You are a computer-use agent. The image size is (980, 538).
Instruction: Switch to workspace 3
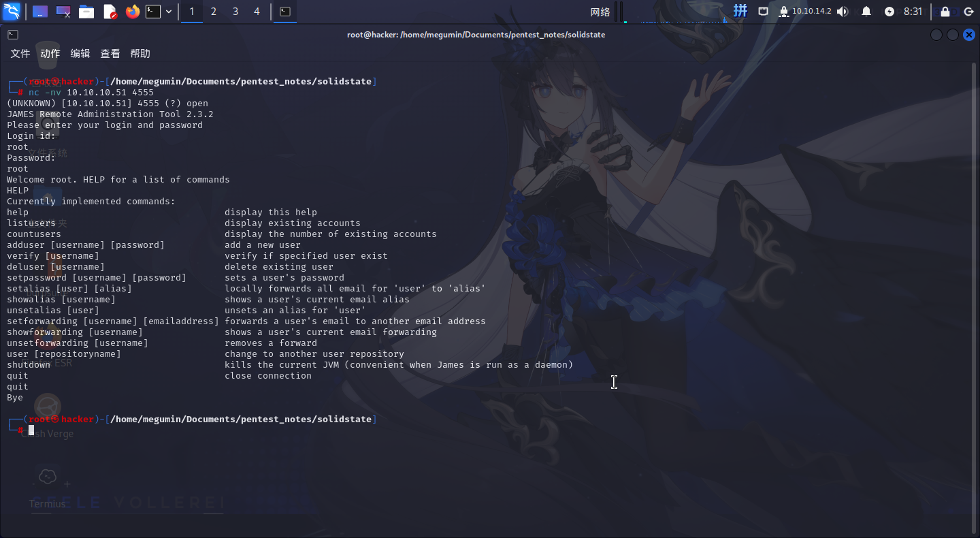[x=235, y=12]
